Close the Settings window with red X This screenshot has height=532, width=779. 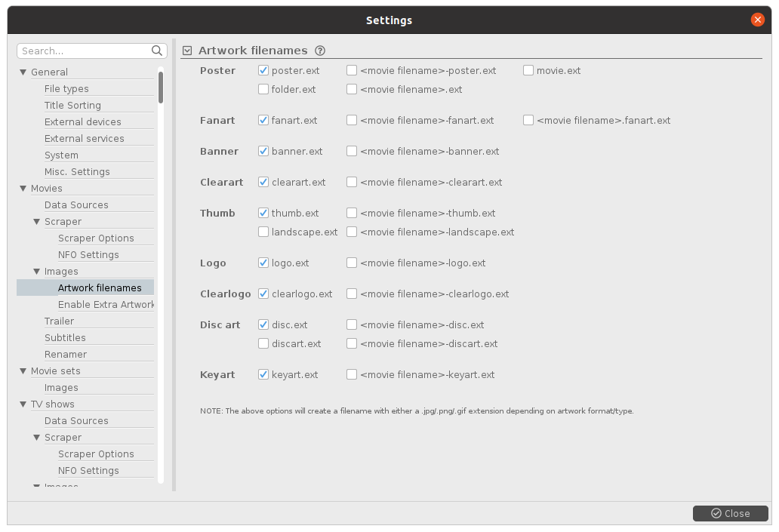(758, 20)
